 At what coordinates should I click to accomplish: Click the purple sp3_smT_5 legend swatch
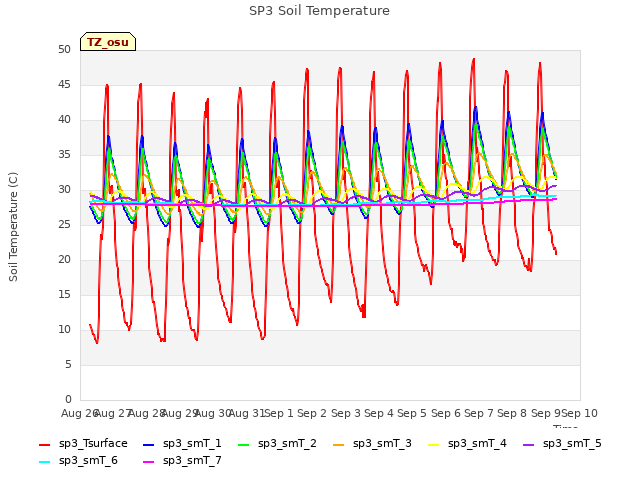click(x=529, y=444)
